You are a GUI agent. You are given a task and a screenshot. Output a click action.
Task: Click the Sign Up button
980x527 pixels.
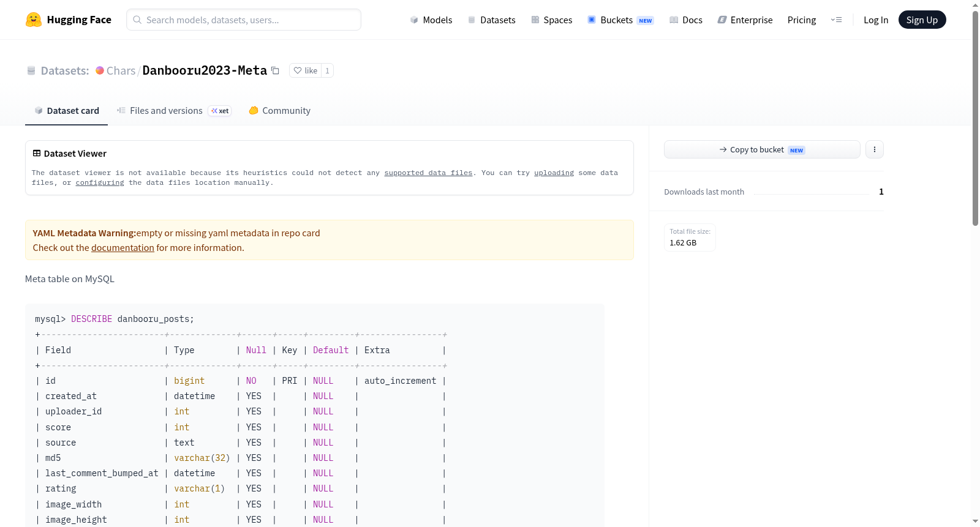(922, 20)
